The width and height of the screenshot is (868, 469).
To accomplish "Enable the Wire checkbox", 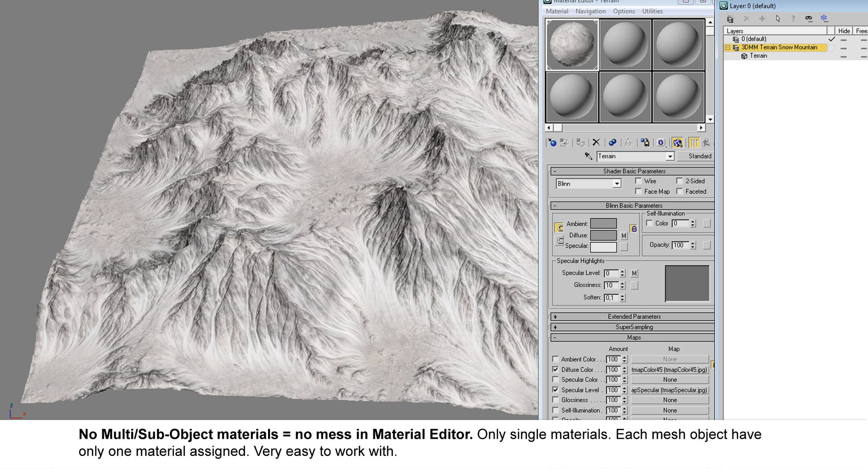I will pos(638,181).
